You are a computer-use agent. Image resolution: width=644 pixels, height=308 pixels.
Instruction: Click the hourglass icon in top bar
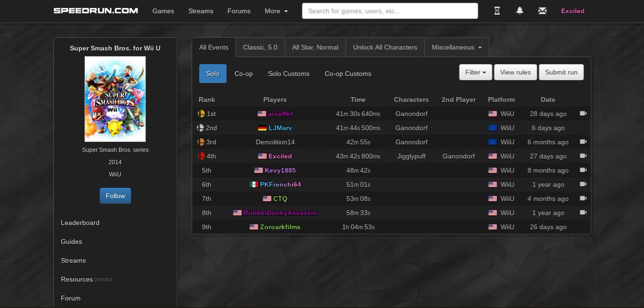[497, 11]
